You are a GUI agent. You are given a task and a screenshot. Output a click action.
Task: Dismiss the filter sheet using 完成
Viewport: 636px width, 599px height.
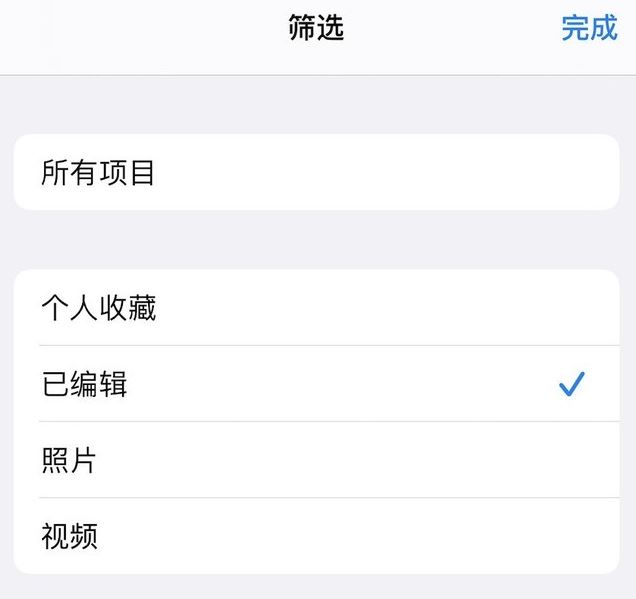point(589,28)
